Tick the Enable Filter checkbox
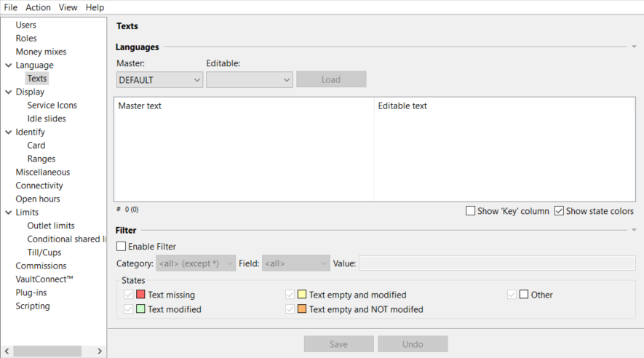Viewport: 644px width, 358px height. coord(122,247)
